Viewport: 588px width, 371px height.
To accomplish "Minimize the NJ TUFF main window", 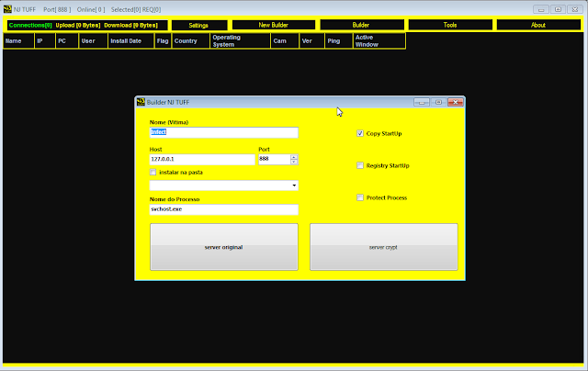I will pos(541,9).
